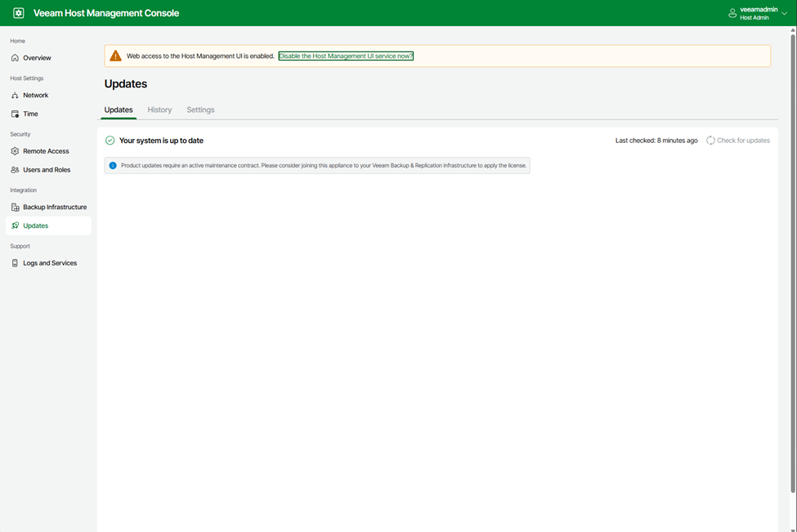Select the Updates tab
Screen dimensions: 797x532
(x=119, y=110)
